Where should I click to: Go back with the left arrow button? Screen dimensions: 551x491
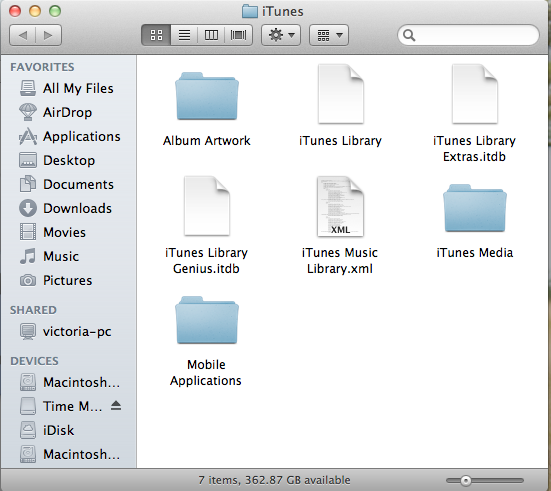point(22,35)
